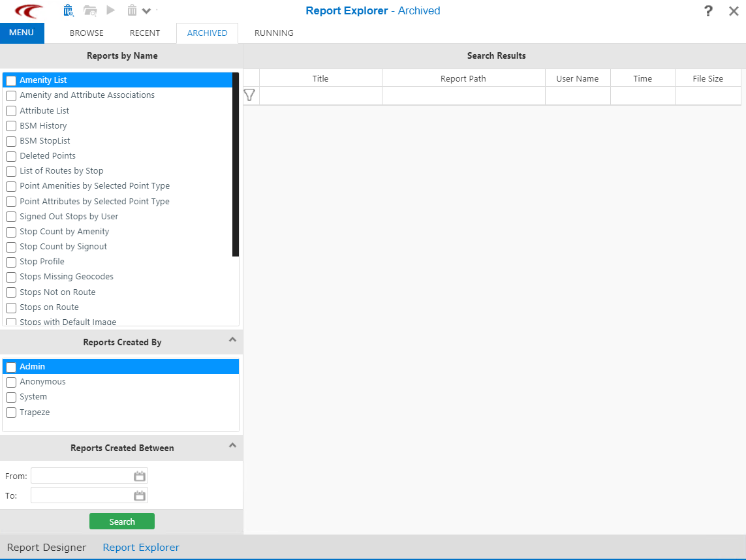This screenshot has height=560, width=746.
Task: Collapse the Reports Created Between section
Action: pyautogui.click(x=232, y=446)
